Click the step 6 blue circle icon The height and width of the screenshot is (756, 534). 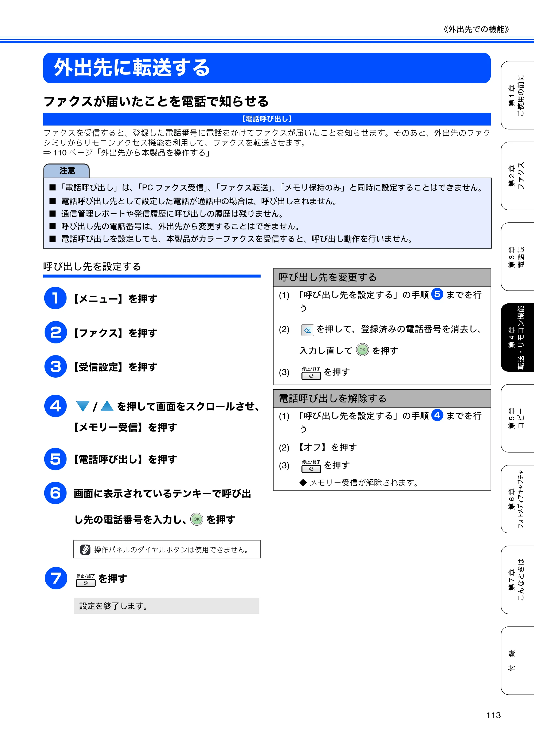coord(55,493)
